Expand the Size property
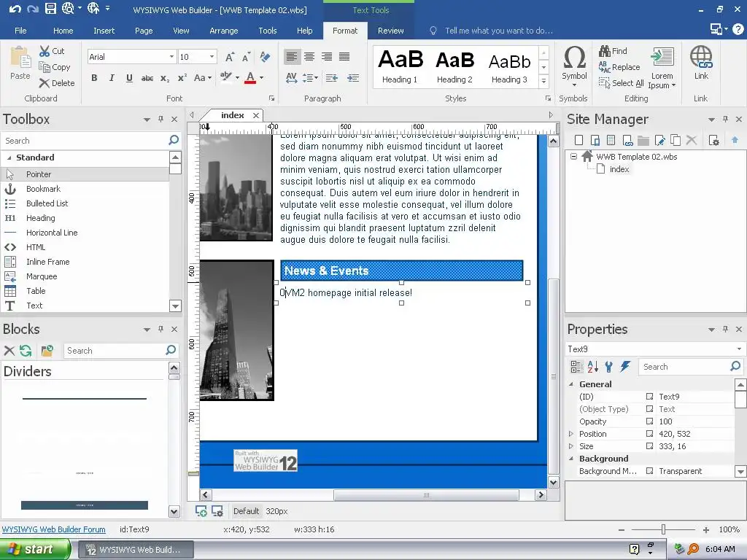The image size is (747, 560). click(571, 446)
